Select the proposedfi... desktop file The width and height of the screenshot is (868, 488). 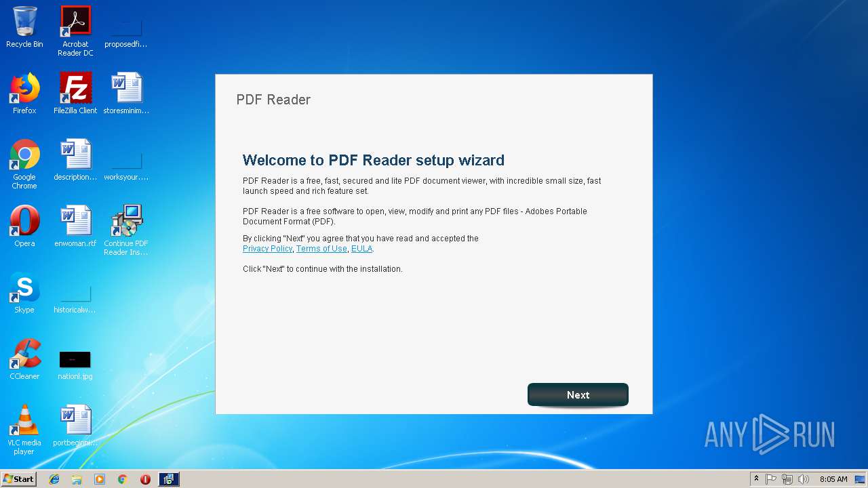126,31
